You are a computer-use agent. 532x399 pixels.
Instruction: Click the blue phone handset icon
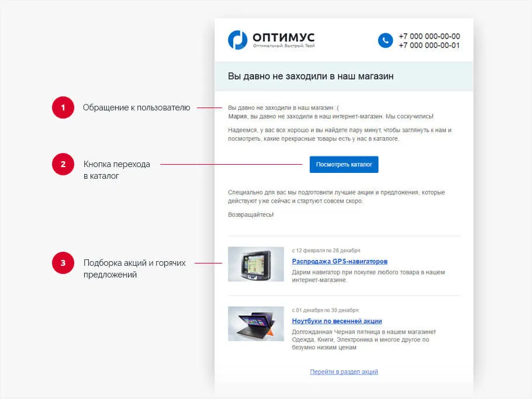(385, 40)
